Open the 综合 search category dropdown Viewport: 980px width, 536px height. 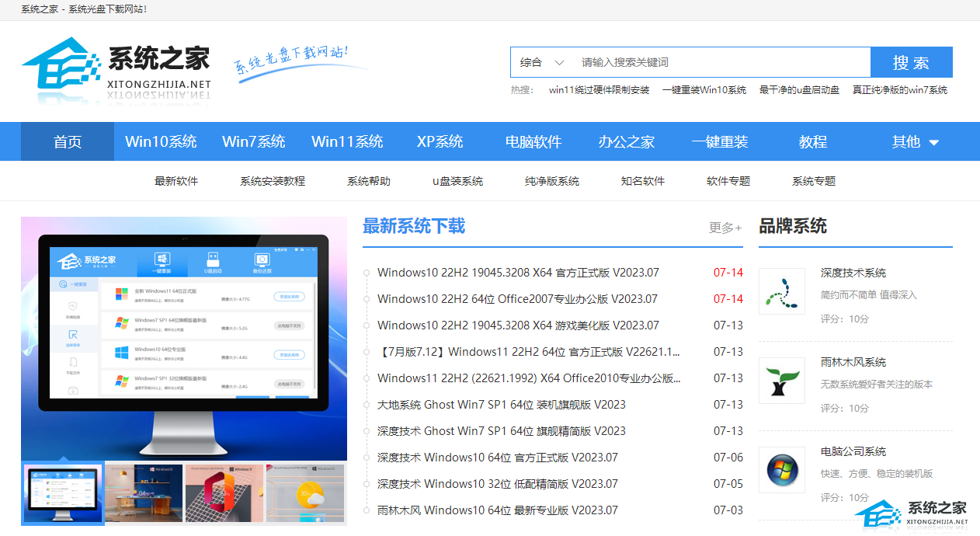click(541, 62)
